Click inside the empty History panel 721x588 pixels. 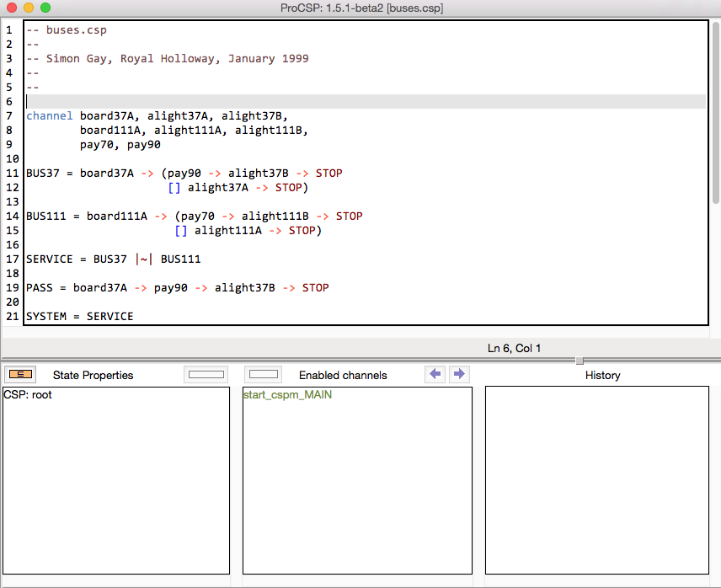pyautogui.click(x=597, y=480)
